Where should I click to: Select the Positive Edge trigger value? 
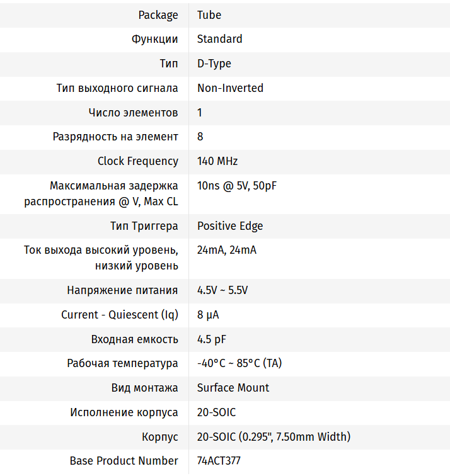[230, 226]
